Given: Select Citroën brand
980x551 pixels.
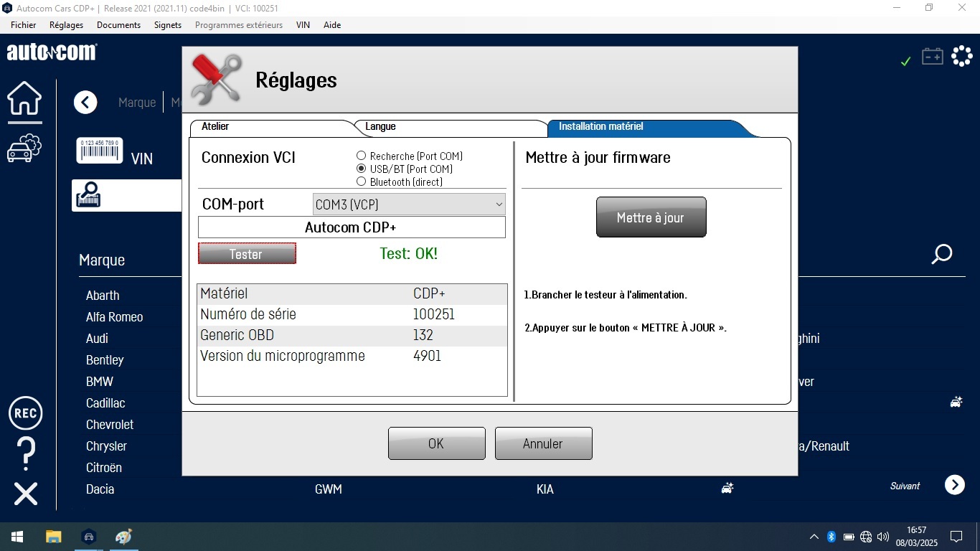Looking at the screenshot, I should click(104, 468).
